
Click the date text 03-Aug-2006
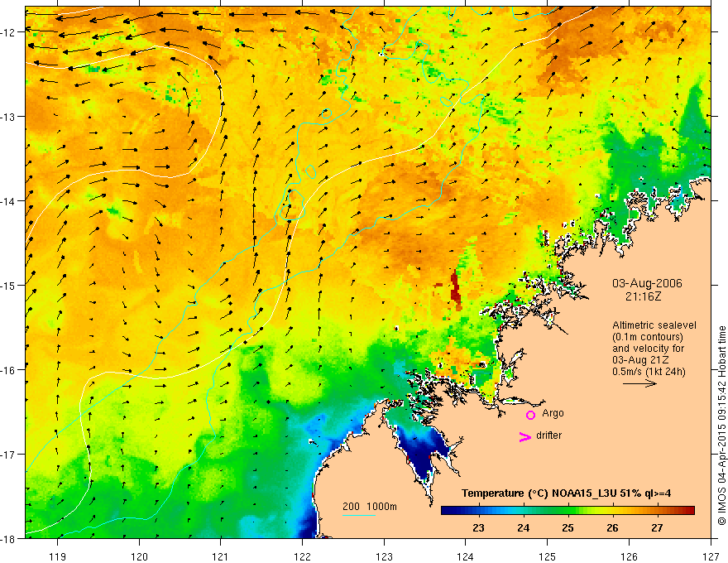pos(647,283)
